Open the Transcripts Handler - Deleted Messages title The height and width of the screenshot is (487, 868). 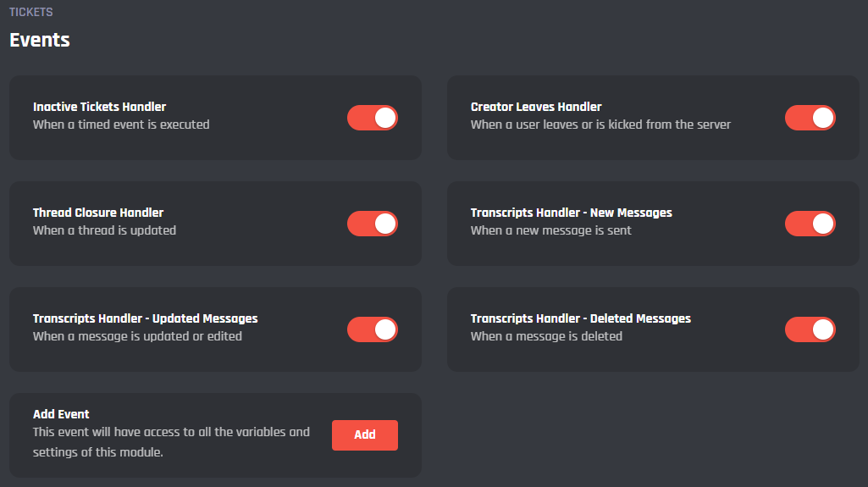pos(580,318)
